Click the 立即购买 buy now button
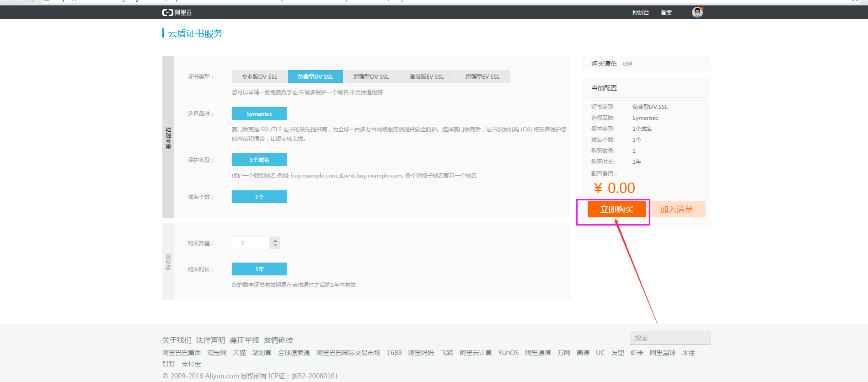The width and height of the screenshot is (868, 382). point(616,209)
